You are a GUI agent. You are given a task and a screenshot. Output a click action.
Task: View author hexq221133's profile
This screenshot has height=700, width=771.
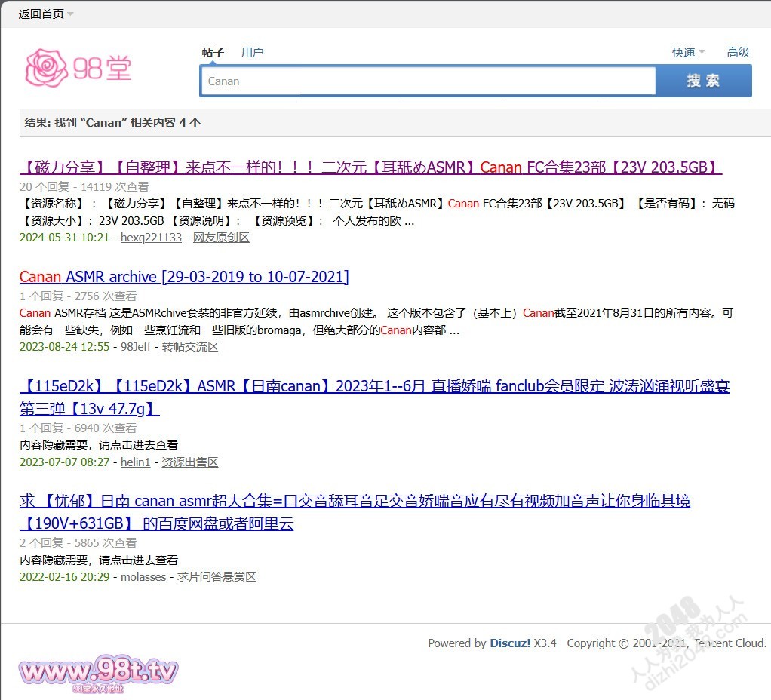pos(151,238)
